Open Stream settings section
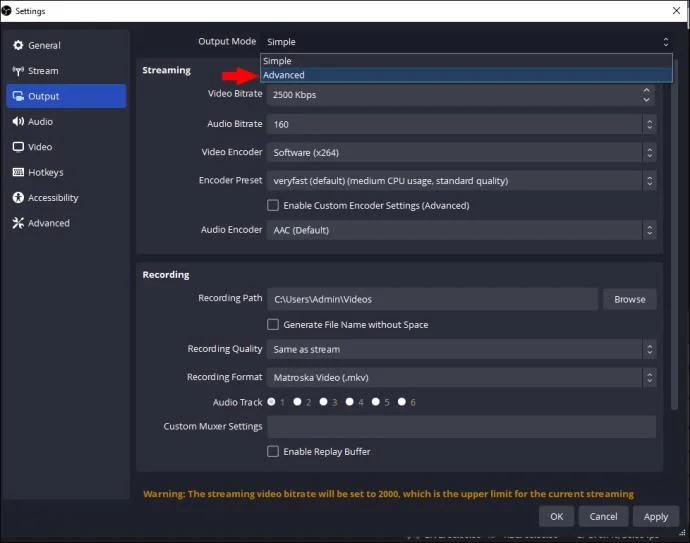The height and width of the screenshot is (543, 690). tap(66, 71)
